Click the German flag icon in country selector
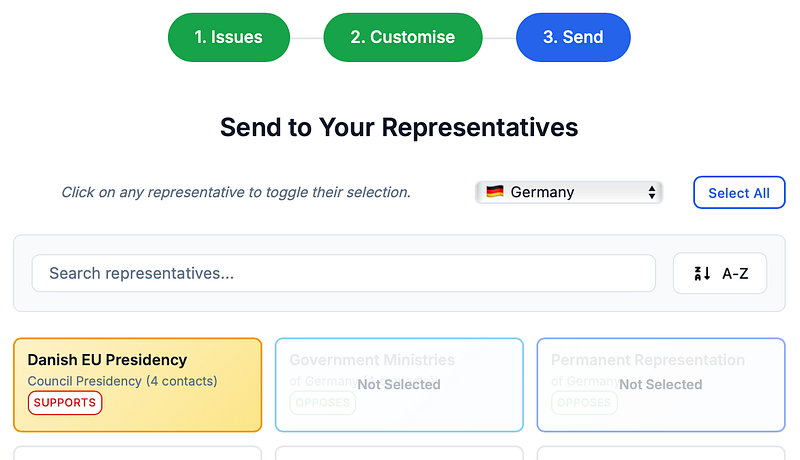The height and width of the screenshot is (460, 800). coord(494,192)
